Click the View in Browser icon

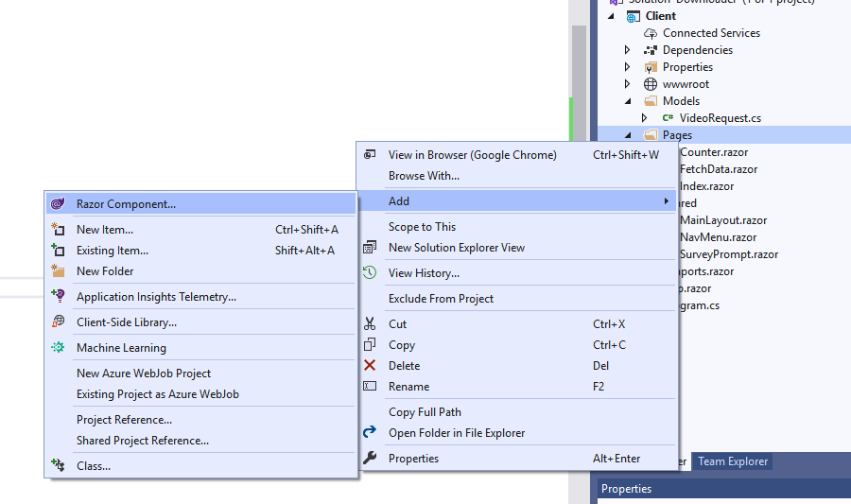click(x=370, y=155)
